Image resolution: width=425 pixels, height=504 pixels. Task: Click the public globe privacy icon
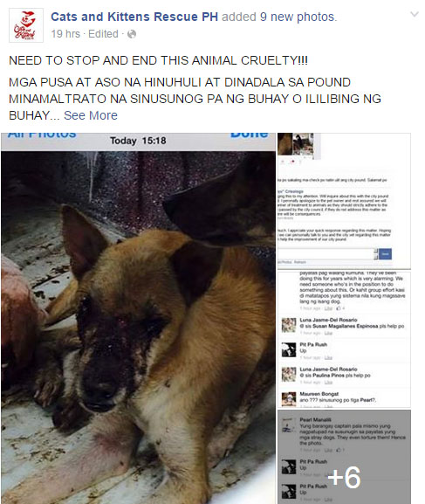click(132, 34)
